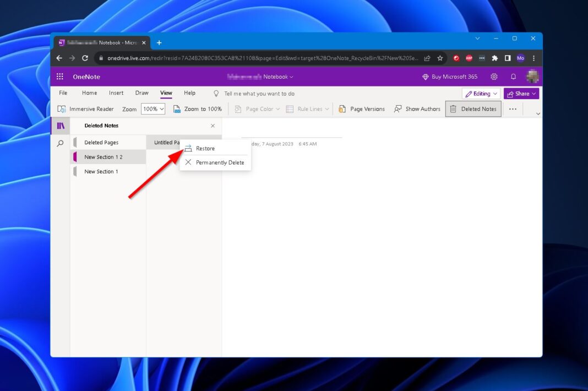
Task: Open the Editing mode dropdown
Action: pos(480,93)
